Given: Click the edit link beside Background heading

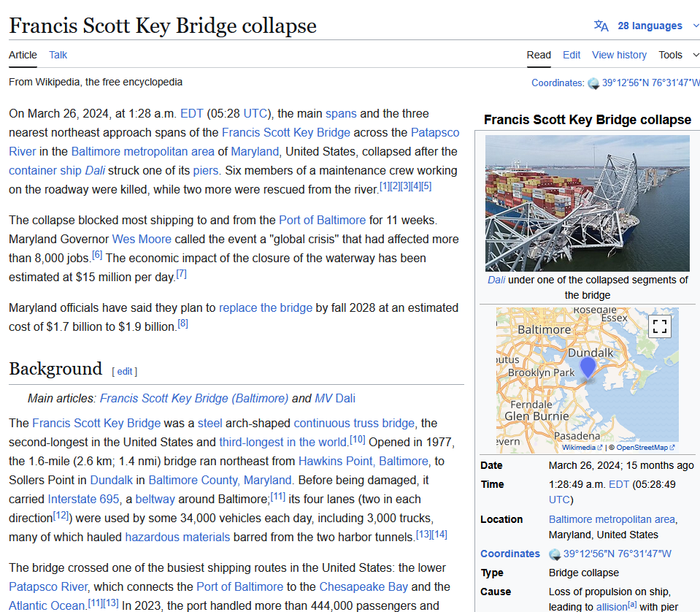Looking at the screenshot, I should tap(125, 371).
